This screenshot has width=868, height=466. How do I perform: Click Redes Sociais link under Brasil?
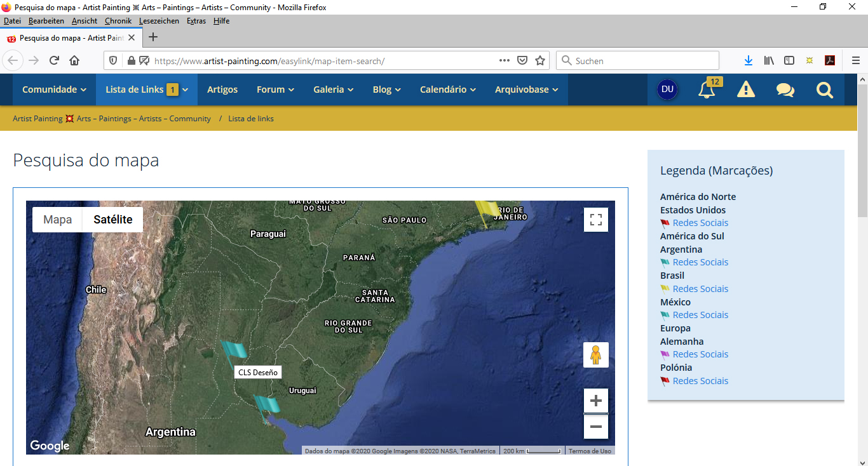click(700, 289)
